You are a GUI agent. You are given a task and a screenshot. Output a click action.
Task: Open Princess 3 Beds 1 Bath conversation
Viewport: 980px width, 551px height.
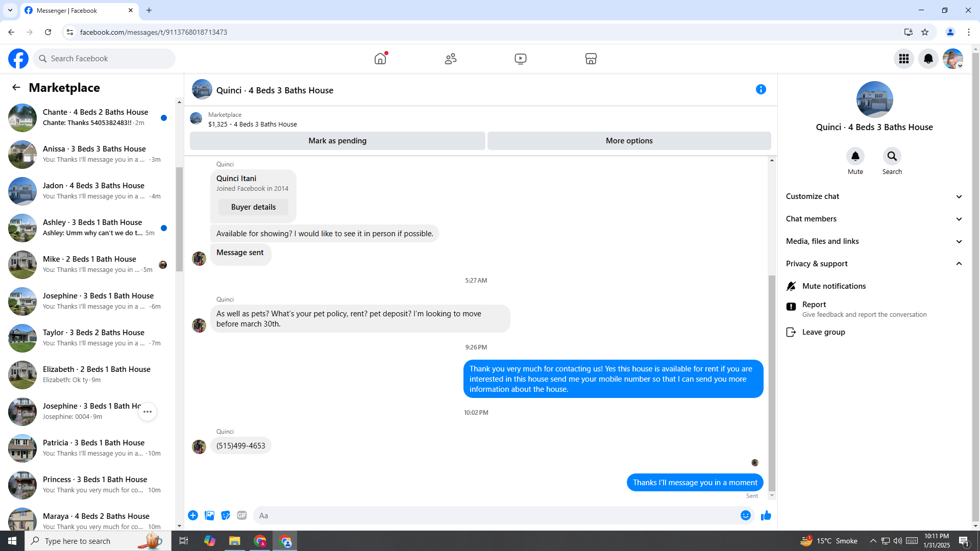(x=88, y=485)
